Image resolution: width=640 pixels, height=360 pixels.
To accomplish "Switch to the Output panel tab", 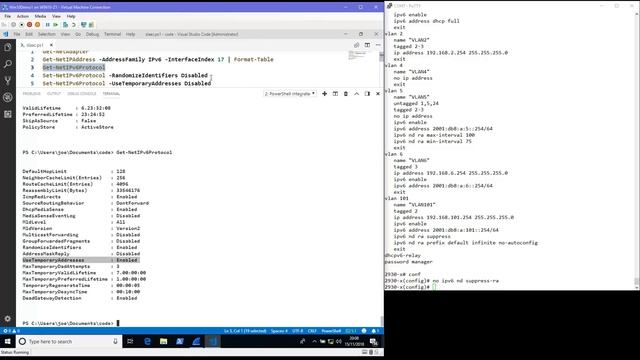I will 53,94.
